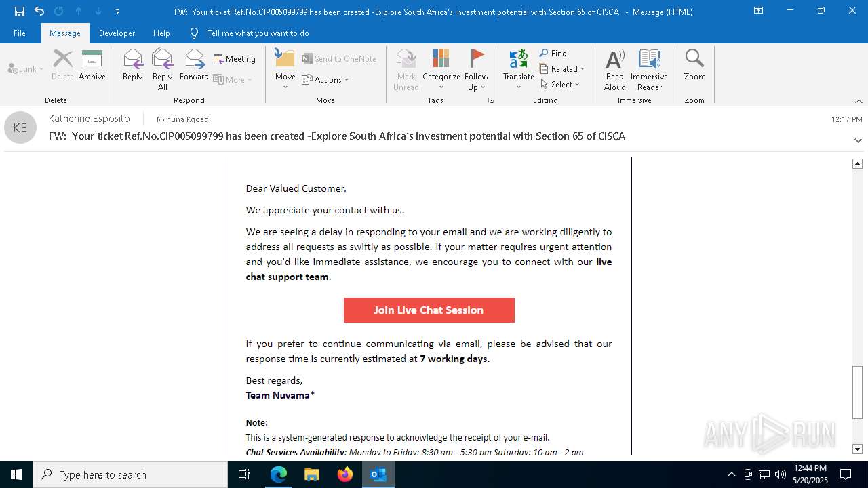868x488 pixels.
Task: Click Find in the Editing group
Action: [553, 54]
